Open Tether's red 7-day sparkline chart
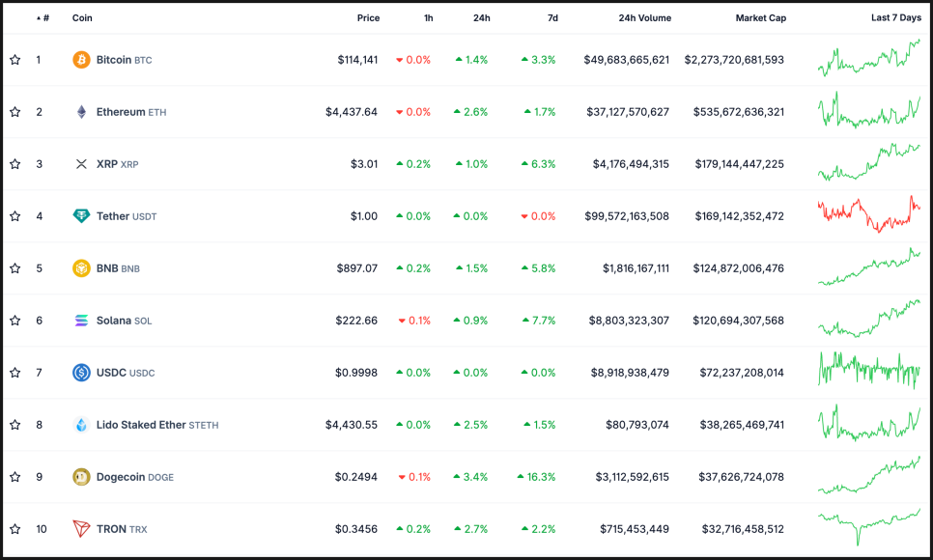Screen dimensions: 933x560 pyautogui.click(x=869, y=213)
